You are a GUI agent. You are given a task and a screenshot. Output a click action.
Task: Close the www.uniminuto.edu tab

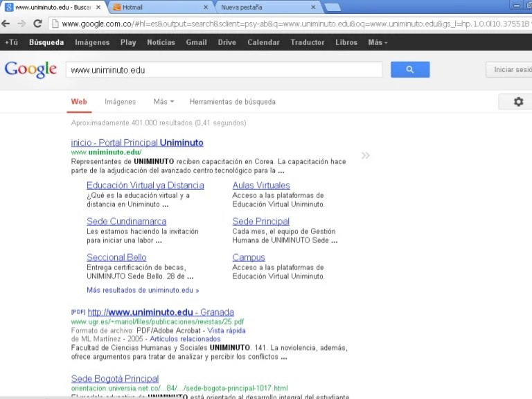click(x=98, y=7)
